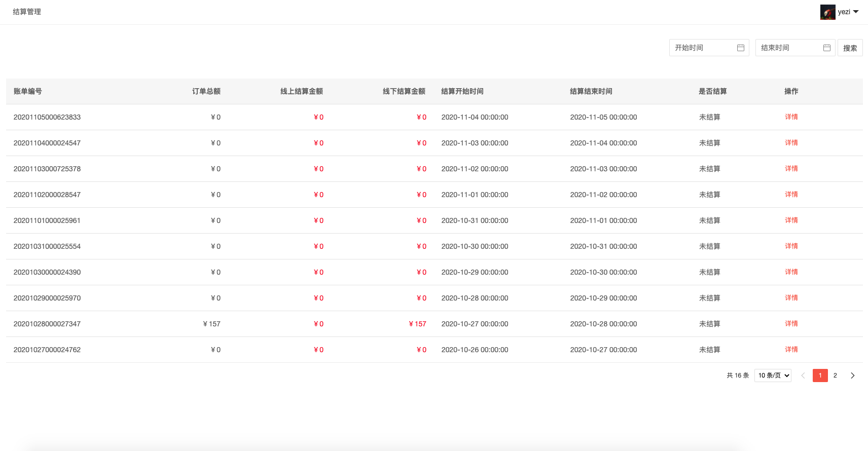
Task: Click the red ¥157 offline settlement amount
Action: pyautogui.click(x=417, y=324)
